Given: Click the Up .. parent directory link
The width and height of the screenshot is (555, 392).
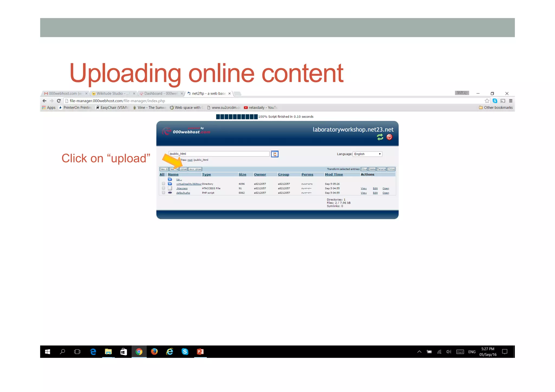Looking at the screenshot, I should tap(179, 180).
